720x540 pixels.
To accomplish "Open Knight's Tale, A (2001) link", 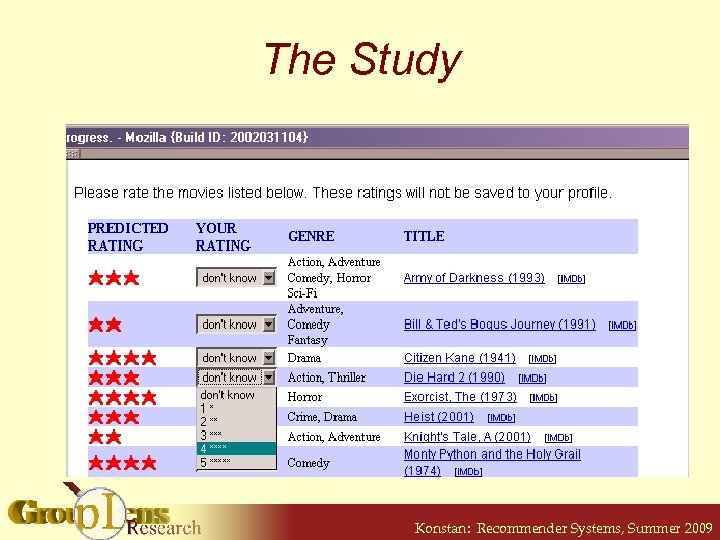I will tap(467, 437).
